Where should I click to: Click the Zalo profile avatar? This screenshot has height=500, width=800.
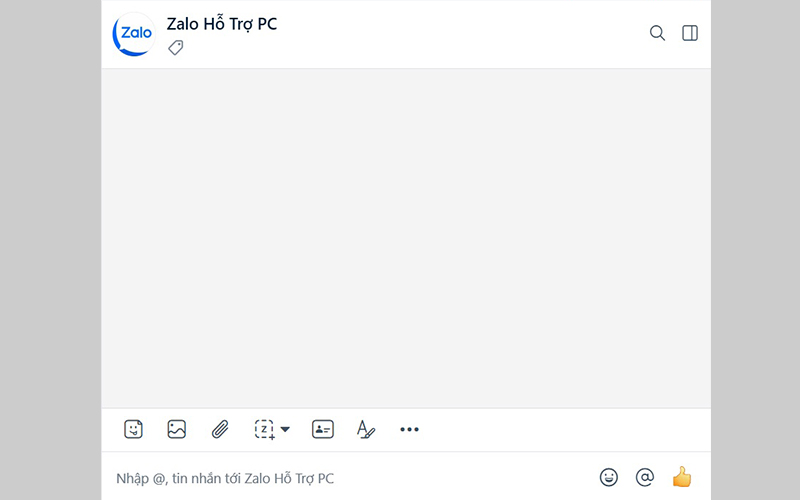134,33
